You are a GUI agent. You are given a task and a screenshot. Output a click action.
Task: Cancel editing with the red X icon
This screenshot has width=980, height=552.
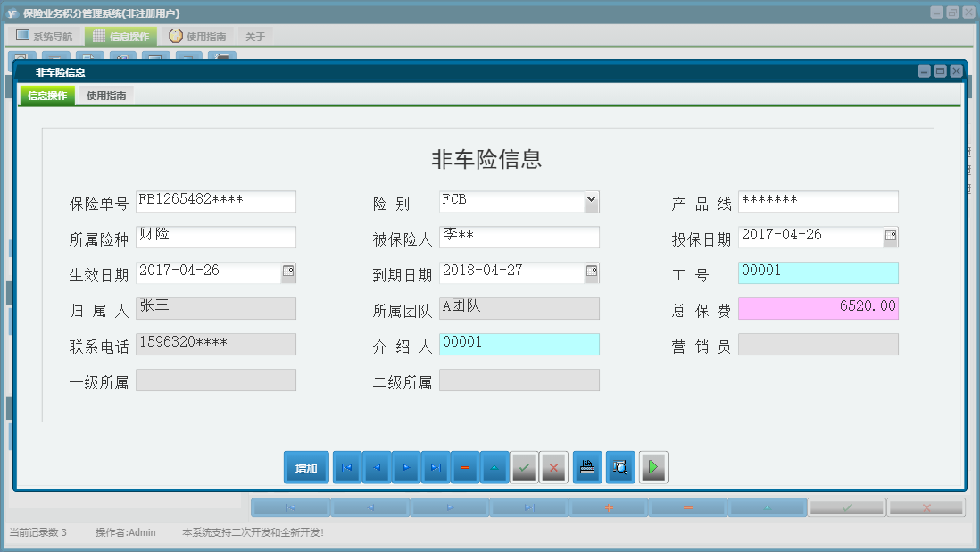553,466
